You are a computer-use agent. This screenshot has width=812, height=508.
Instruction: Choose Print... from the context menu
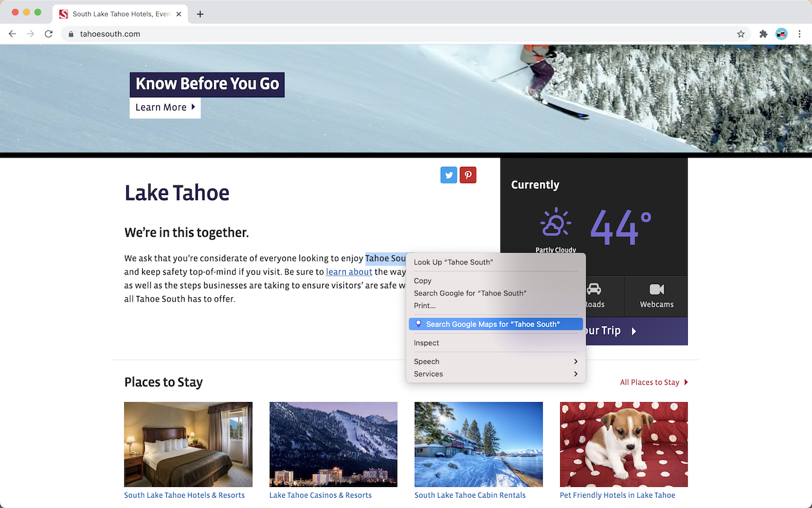tap(496, 306)
